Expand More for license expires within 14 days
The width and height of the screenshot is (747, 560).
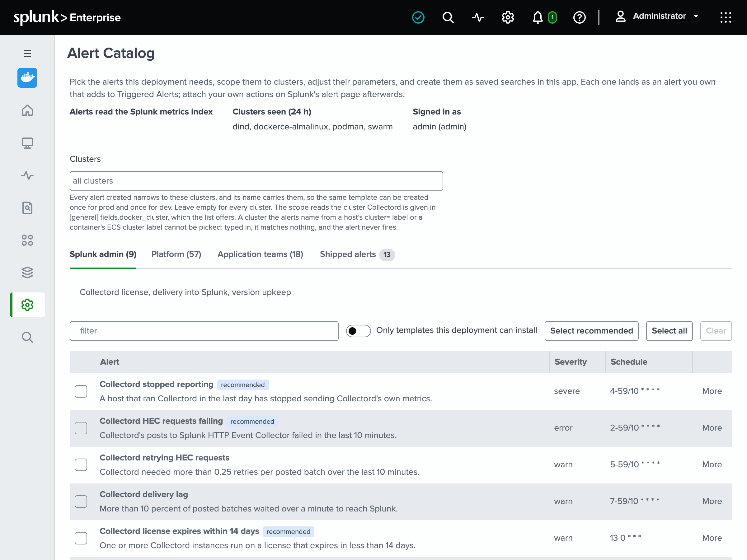click(712, 538)
